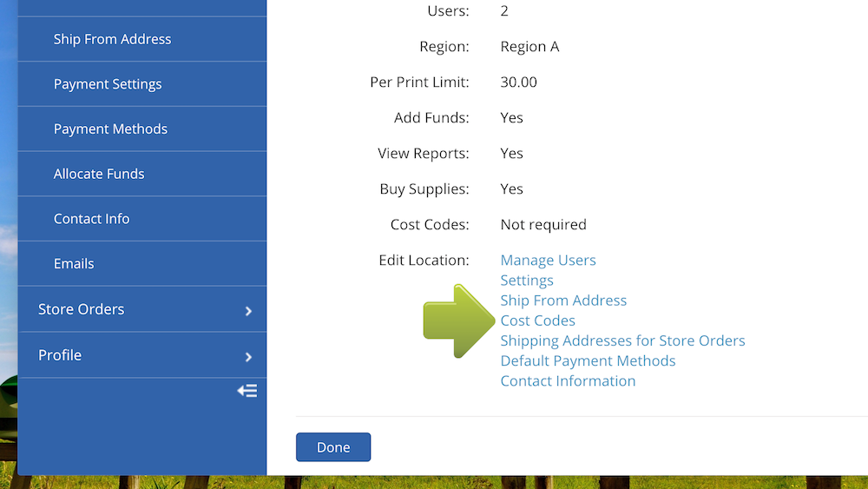
Task: Click the Settings link under Edit Location
Action: 527,281
